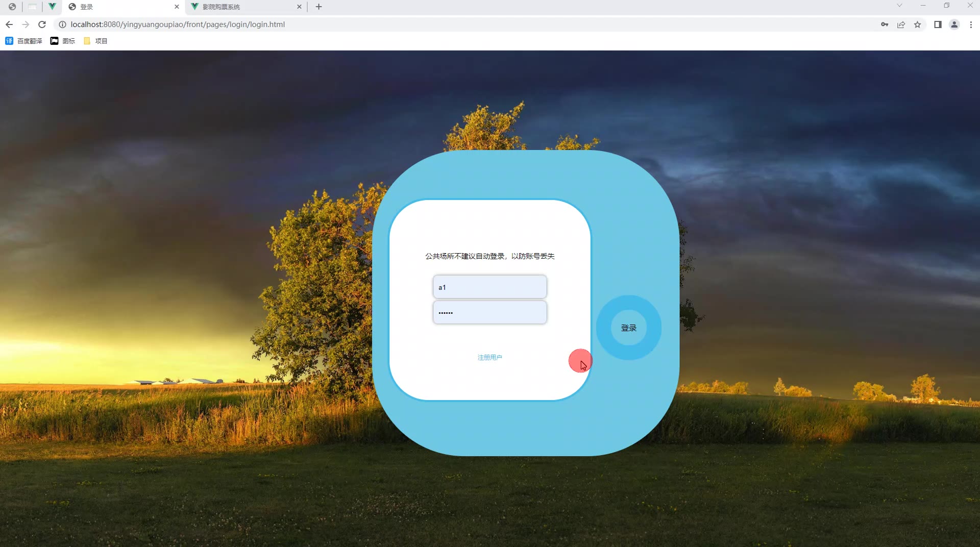Open 百度翻译 bookmark

(23, 41)
